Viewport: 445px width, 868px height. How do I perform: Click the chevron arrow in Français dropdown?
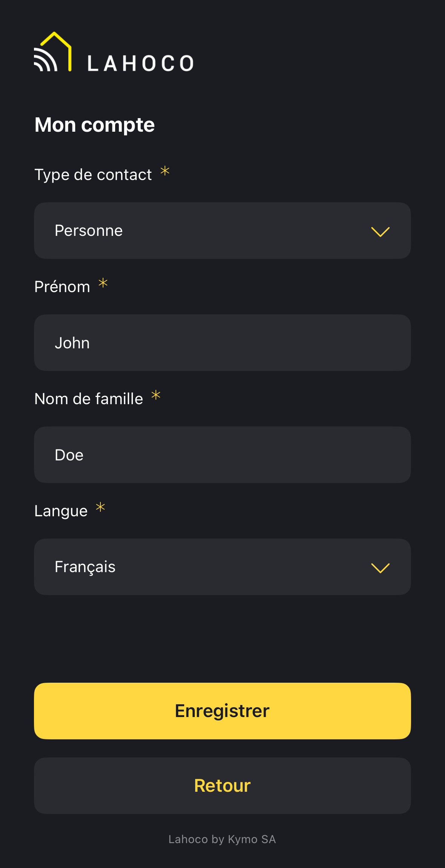coord(380,568)
